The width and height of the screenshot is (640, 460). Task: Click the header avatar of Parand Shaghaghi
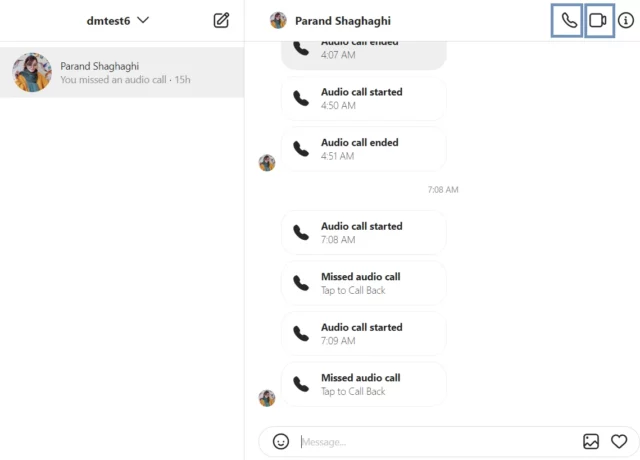(278, 20)
